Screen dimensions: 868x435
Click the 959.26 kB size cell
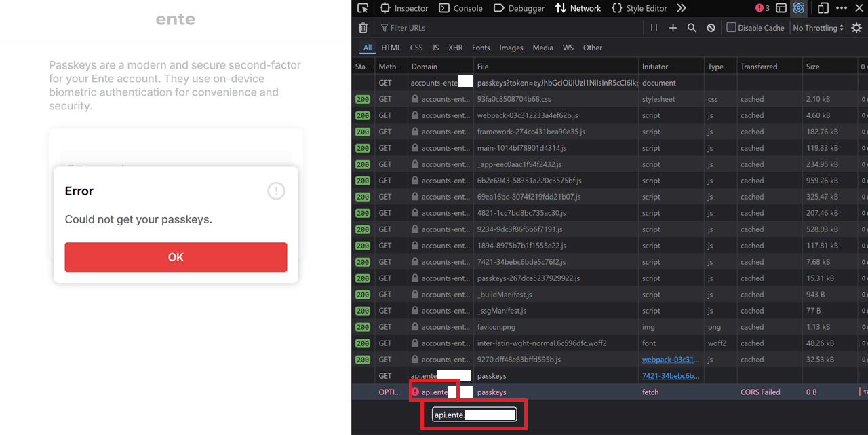point(830,181)
